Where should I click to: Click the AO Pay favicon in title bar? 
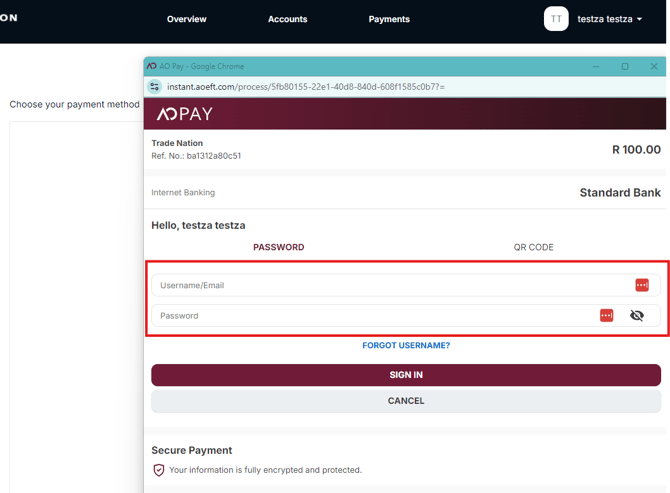(x=152, y=66)
